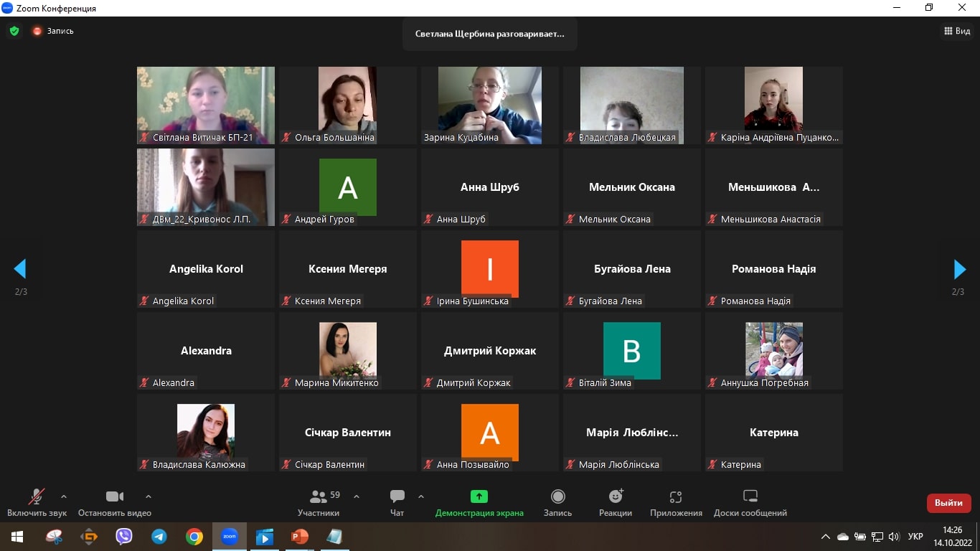This screenshot has width=980, height=551.
Task: Click the red Выйти leave button
Action: 948,503
